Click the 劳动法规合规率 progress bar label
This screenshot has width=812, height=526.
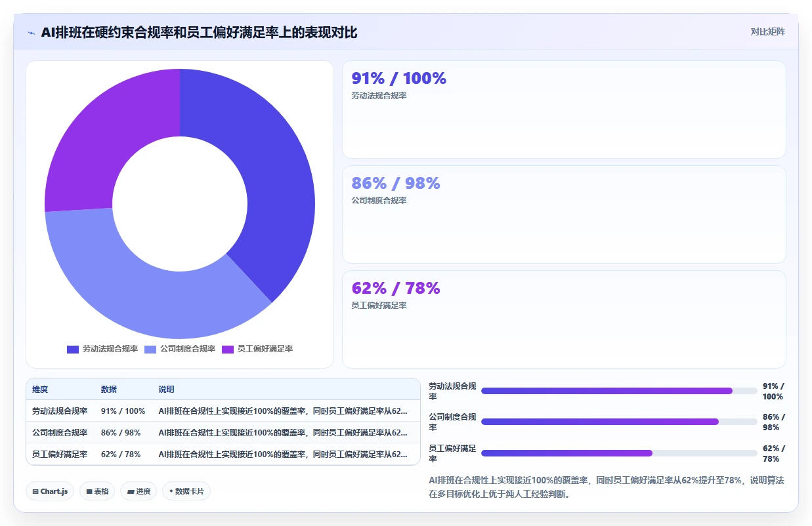click(x=452, y=391)
